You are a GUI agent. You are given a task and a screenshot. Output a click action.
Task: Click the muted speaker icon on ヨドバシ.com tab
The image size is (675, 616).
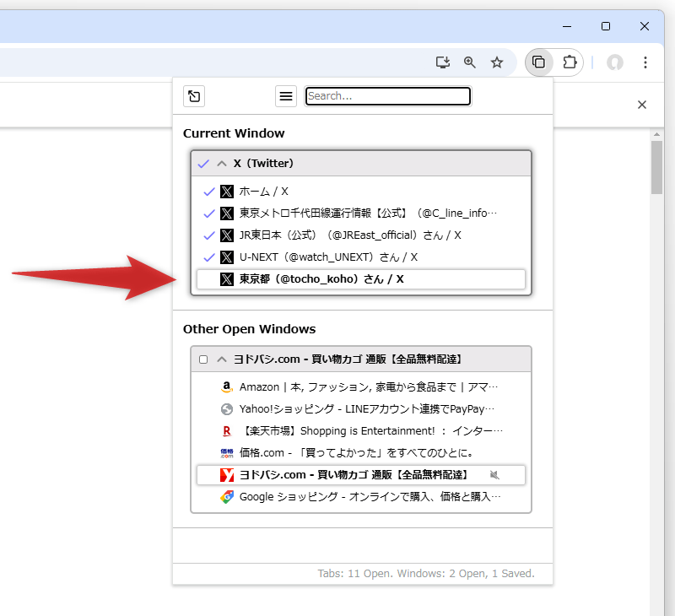click(x=494, y=475)
